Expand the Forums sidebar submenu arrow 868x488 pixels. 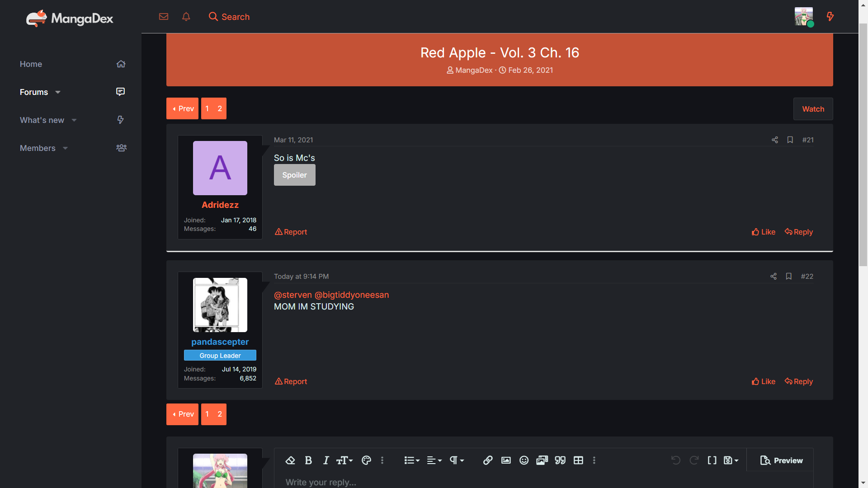tap(58, 92)
